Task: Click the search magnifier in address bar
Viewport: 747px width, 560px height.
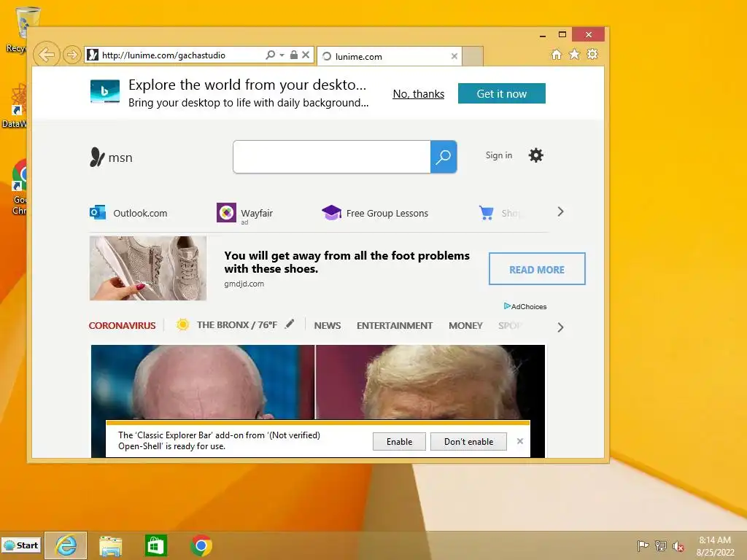Action: click(270, 55)
